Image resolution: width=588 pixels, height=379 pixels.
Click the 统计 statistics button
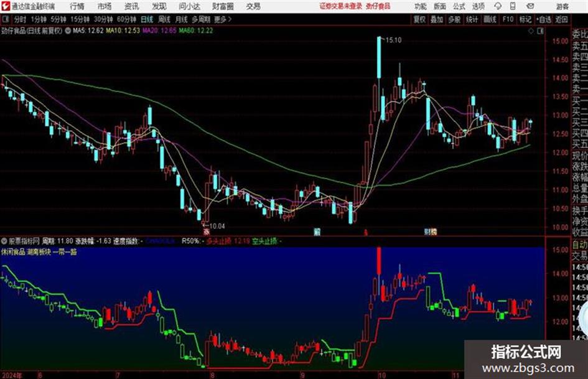[472, 19]
